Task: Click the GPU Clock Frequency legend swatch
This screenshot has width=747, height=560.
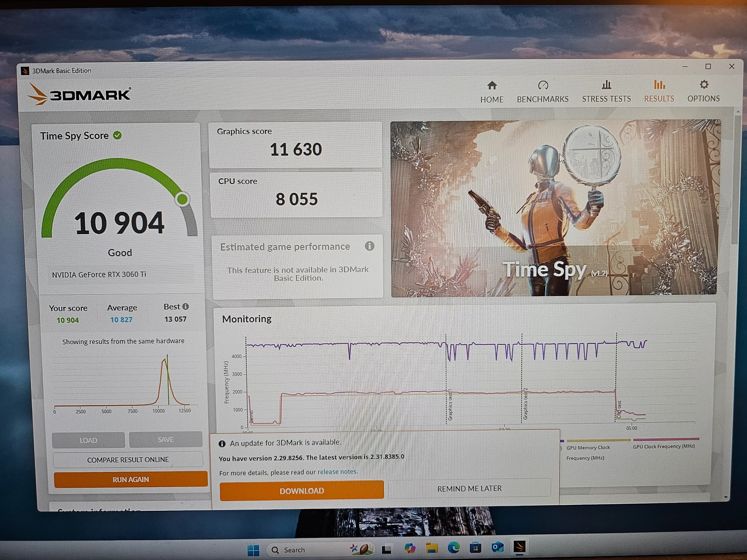Action: (x=666, y=439)
